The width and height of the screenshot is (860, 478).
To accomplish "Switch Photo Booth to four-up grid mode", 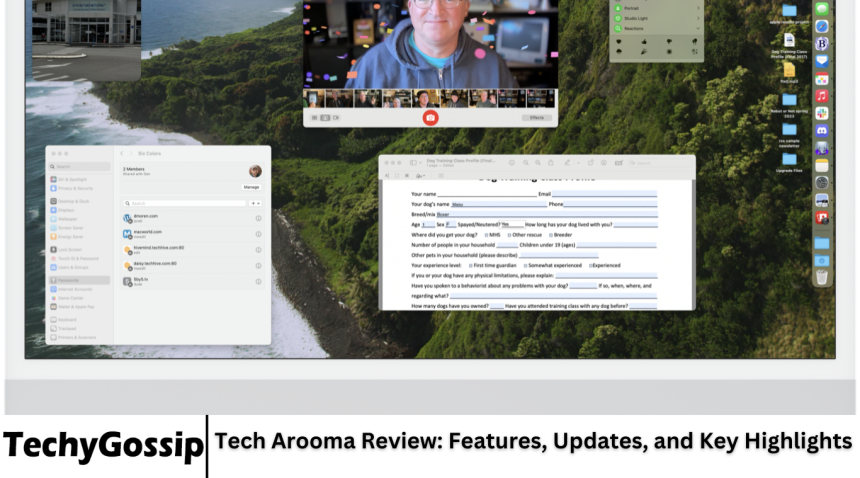I will click(314, 118).
